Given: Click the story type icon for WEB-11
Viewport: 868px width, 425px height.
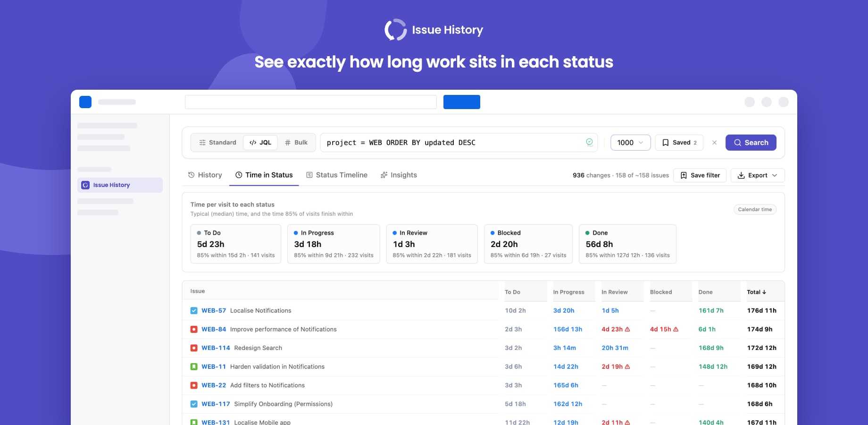Looking at the screenshot, I should point(194,366).
